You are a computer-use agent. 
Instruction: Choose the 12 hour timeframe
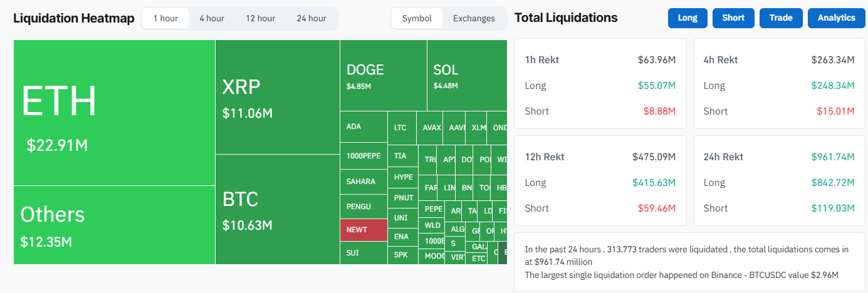click(x=260, y=18)
